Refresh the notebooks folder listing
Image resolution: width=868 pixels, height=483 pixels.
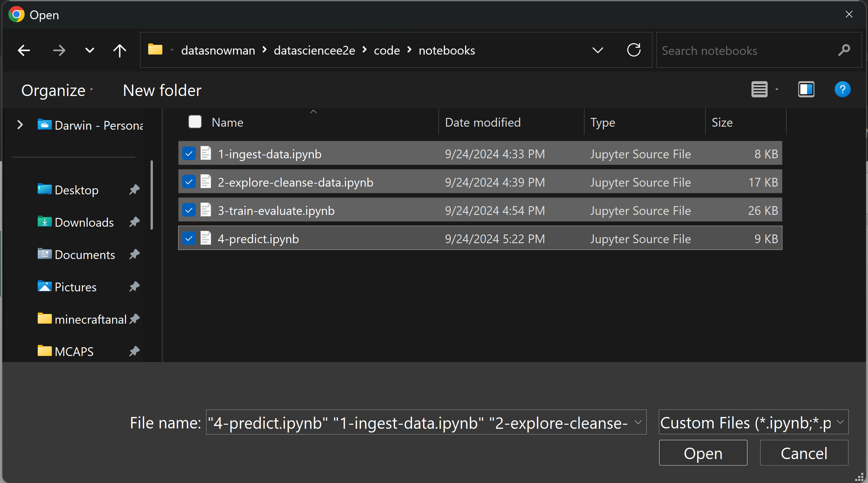coord(634,50)
